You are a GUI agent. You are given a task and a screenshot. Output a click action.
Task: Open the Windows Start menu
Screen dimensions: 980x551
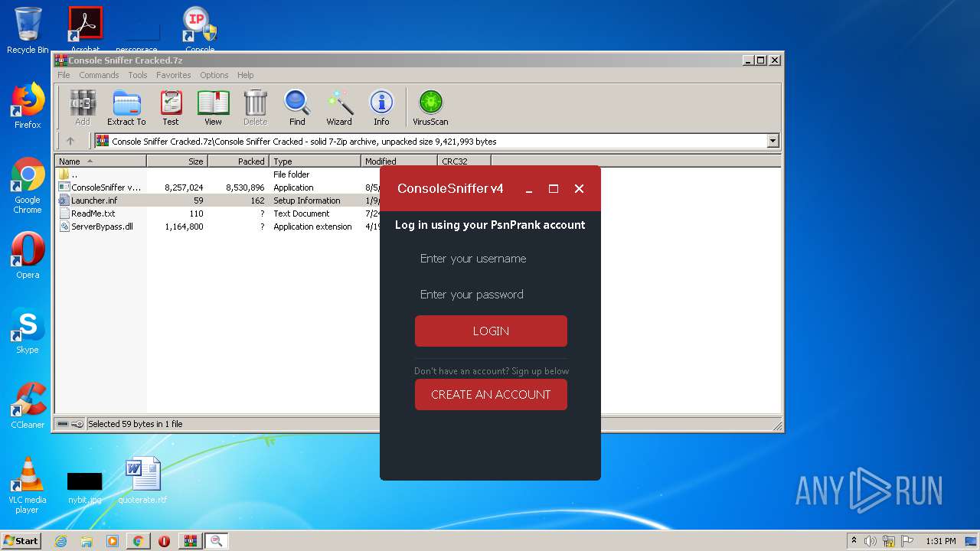pyautogui.click(x=21, y=540)
